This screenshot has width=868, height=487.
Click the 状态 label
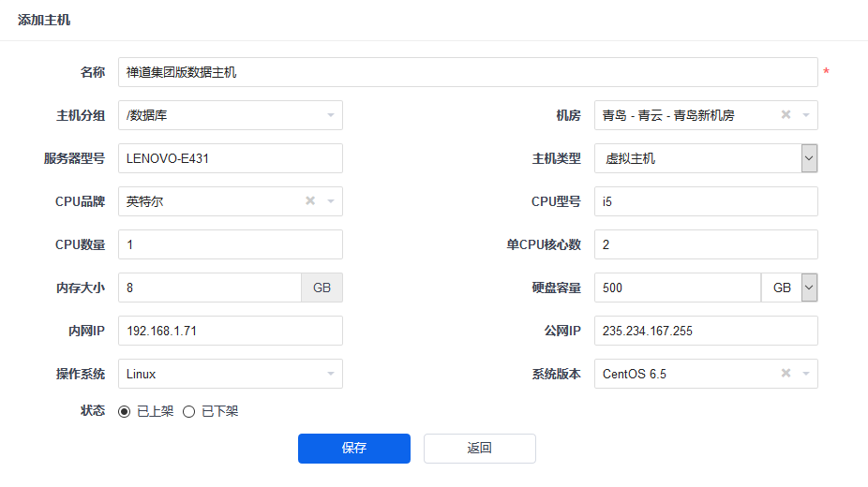93,411
